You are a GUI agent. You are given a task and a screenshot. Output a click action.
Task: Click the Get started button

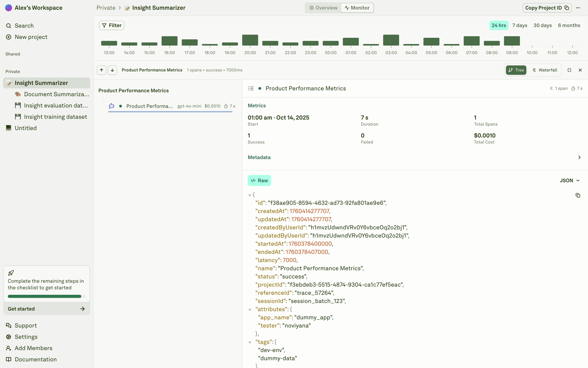tap(47, 309)
